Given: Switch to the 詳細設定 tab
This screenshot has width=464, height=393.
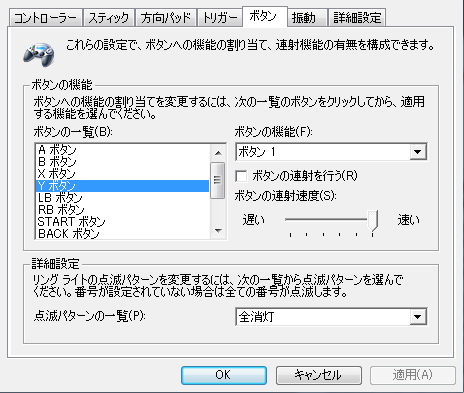Looking at the screenshot, I should click(x=357, y=18).
